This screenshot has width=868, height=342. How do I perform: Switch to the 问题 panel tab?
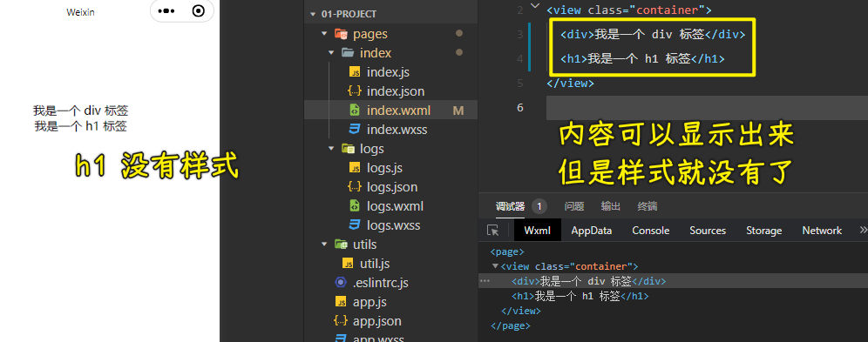[x=574, y=206]
